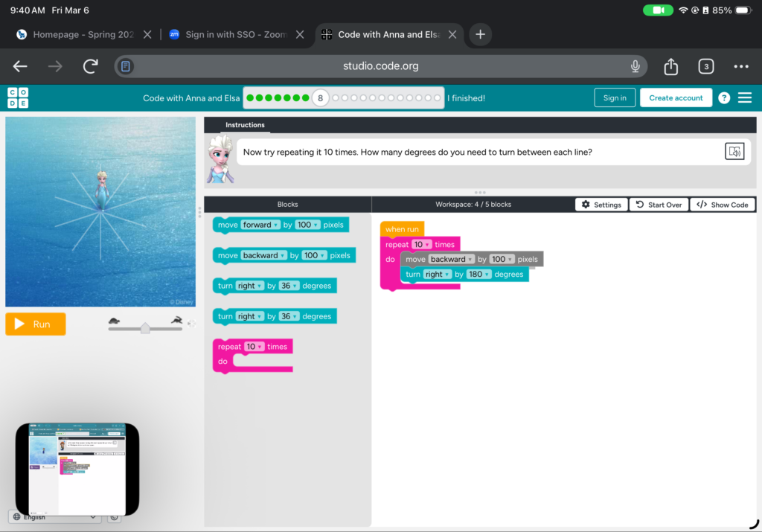
Task: Tap the Safari share icon
Action: pyautogui.click(x=670, y=66)
